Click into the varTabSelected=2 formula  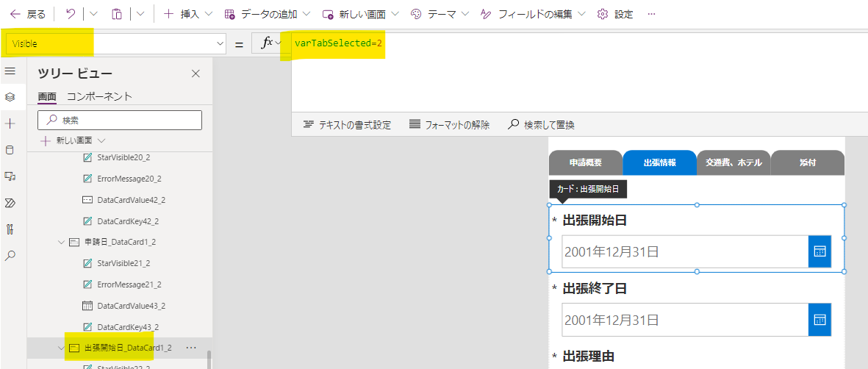pos(339,43)
